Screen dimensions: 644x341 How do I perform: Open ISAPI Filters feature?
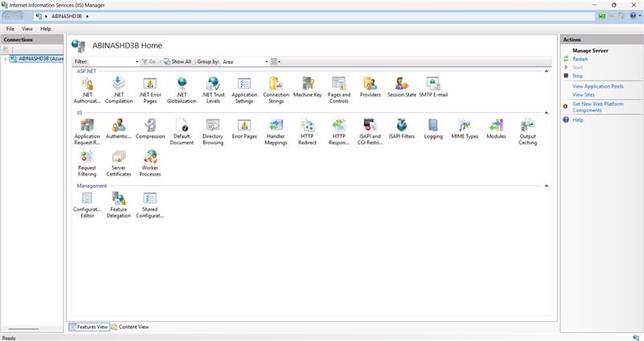[x=402, y=129]
